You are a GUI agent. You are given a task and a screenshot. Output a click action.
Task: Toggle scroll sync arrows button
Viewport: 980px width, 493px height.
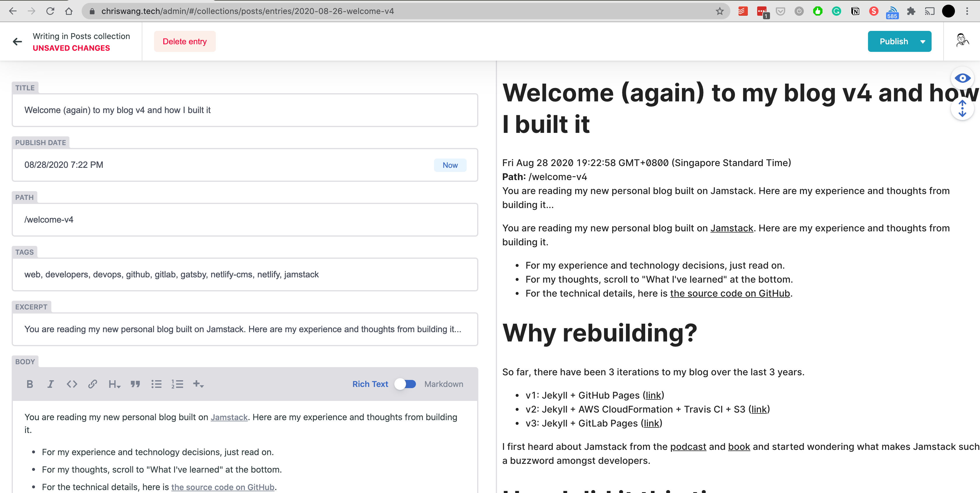(x=962, y=109)
